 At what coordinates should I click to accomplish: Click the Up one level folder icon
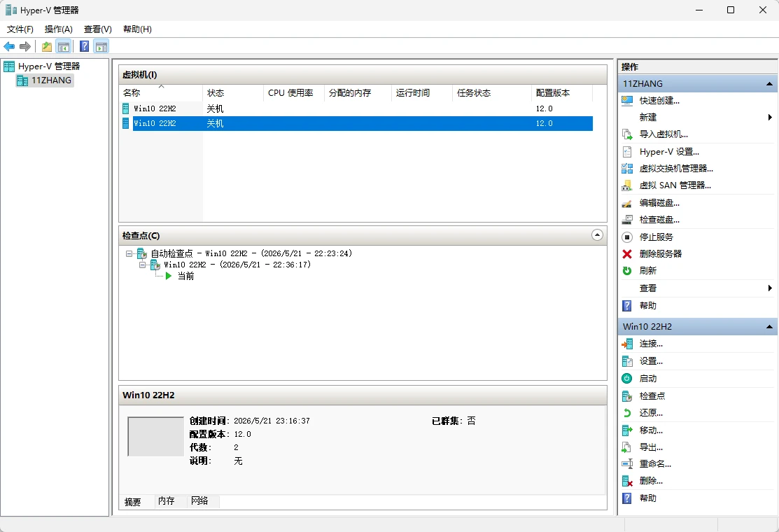coord(47,47)
